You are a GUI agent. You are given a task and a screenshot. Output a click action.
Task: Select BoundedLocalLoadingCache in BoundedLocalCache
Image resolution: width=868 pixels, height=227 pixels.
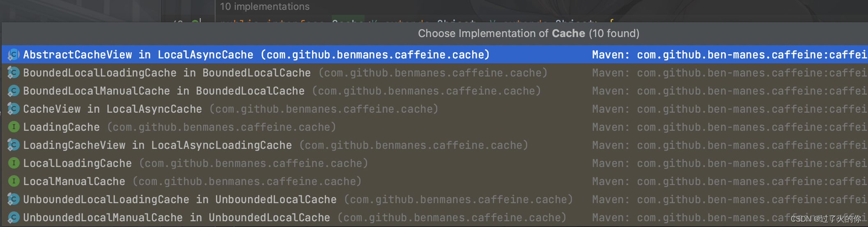point(435,73)
